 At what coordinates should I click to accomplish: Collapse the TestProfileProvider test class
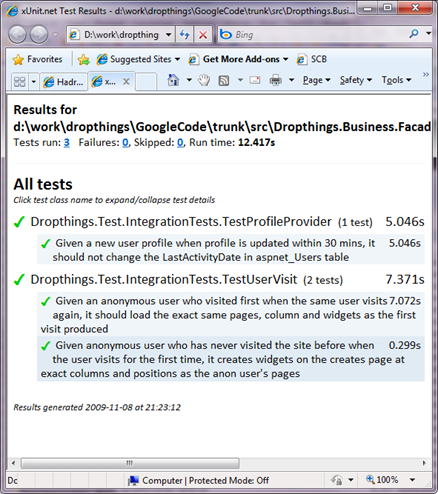tap(181, 222)
